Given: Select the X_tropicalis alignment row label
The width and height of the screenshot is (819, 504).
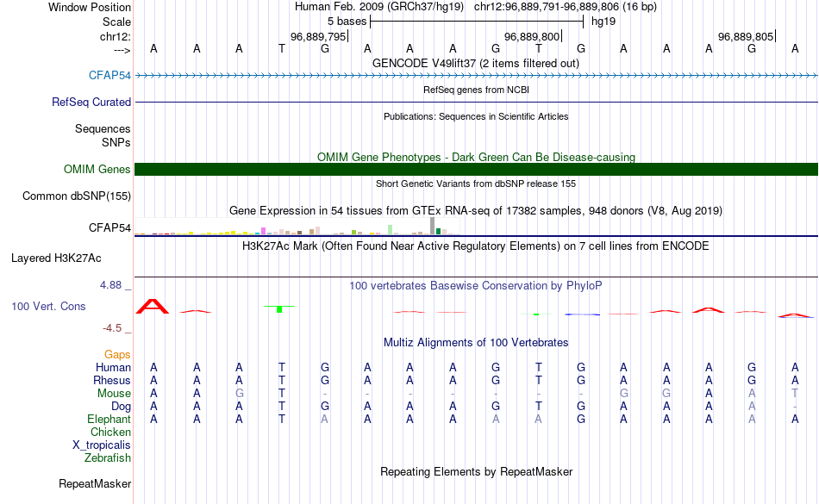Looking at the screenshot, I should 102,445.
